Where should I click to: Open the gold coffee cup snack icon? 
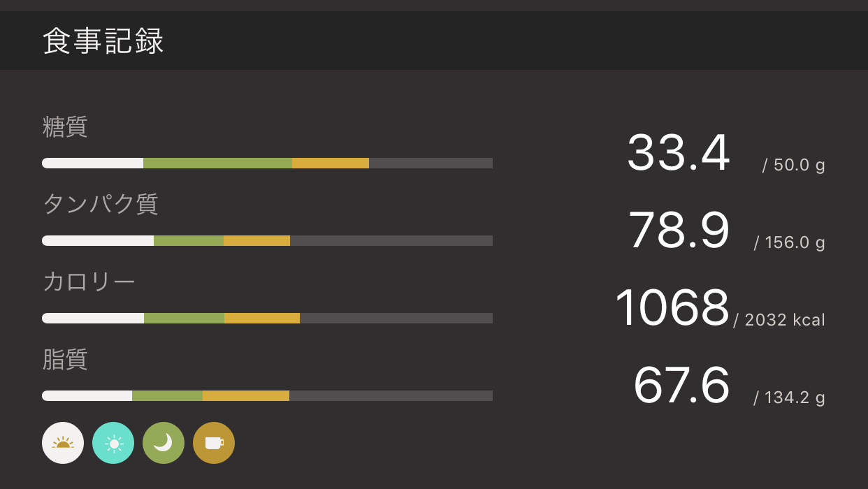coord(214,443)
